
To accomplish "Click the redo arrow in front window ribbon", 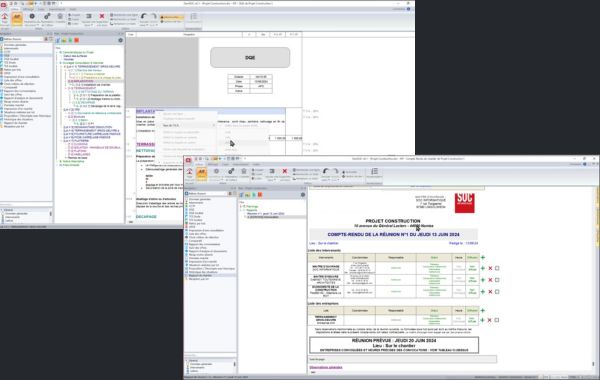I will pyautogui.click(x=335, y=171).
